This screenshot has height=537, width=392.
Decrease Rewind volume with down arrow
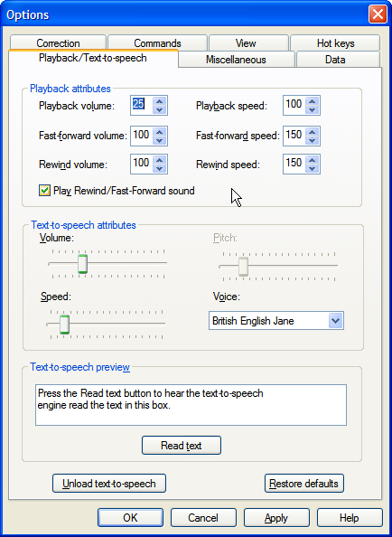159,168
